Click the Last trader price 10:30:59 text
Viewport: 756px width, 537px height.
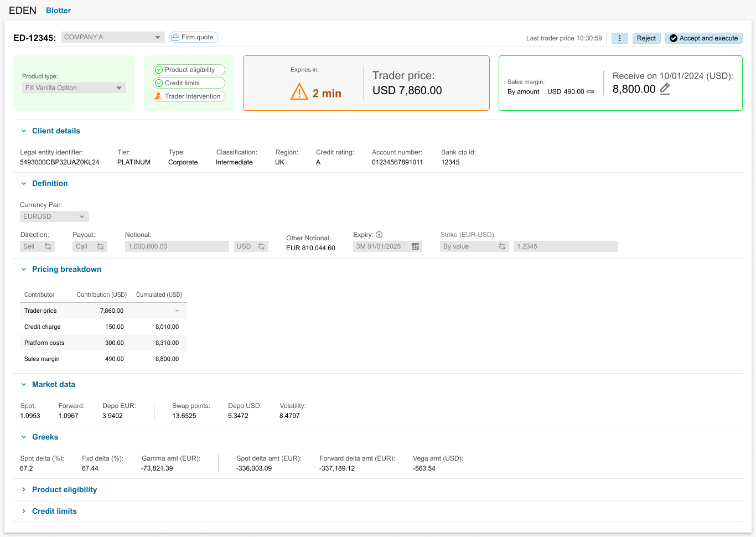[x=564, y=38]
